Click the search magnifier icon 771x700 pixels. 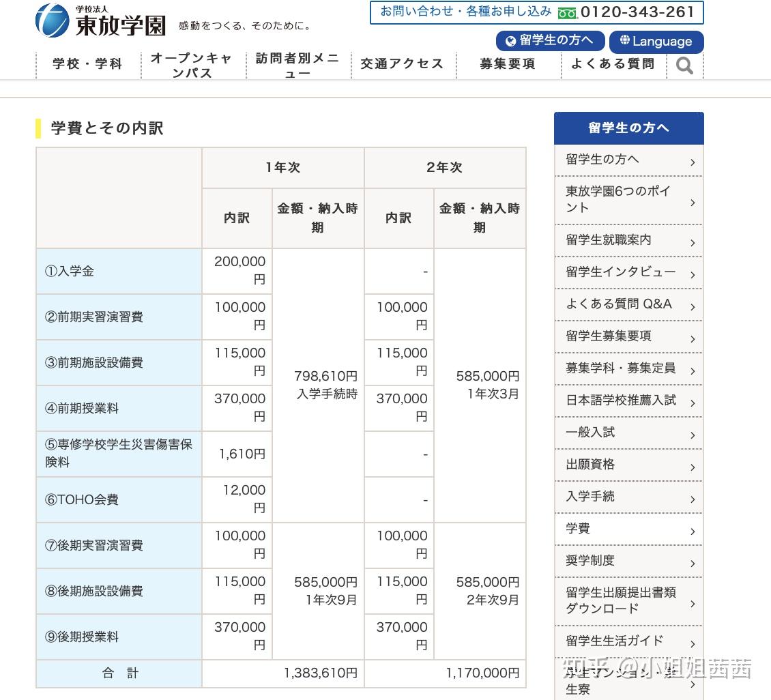click(x=684, y=64)
